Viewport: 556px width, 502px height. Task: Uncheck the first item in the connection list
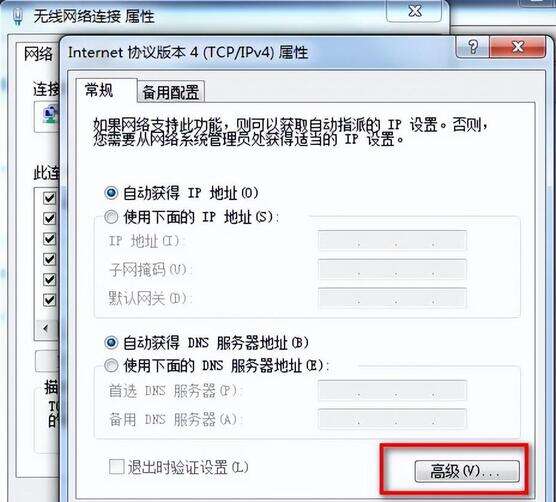tap(49, 198)
